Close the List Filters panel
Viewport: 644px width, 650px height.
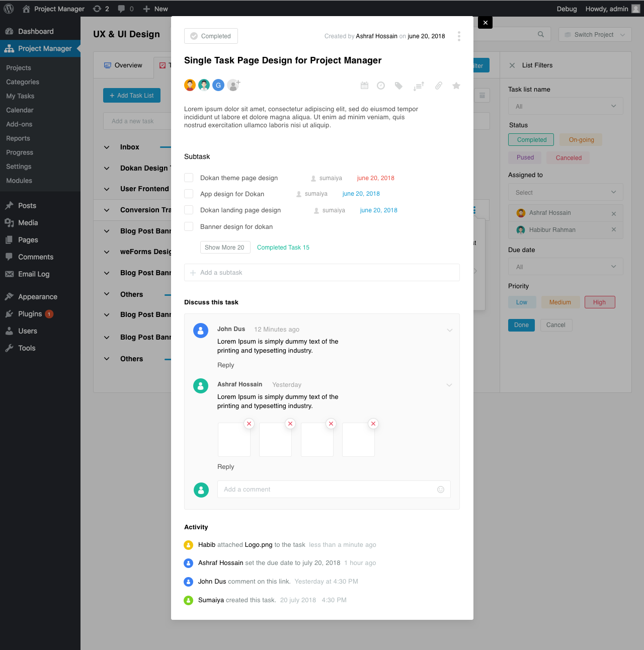[512, 65]
